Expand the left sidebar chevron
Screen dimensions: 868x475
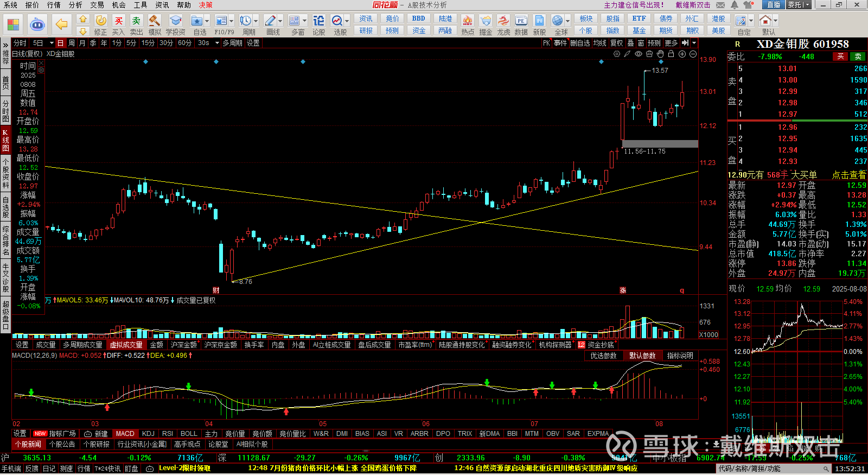[x=5, y=45]
